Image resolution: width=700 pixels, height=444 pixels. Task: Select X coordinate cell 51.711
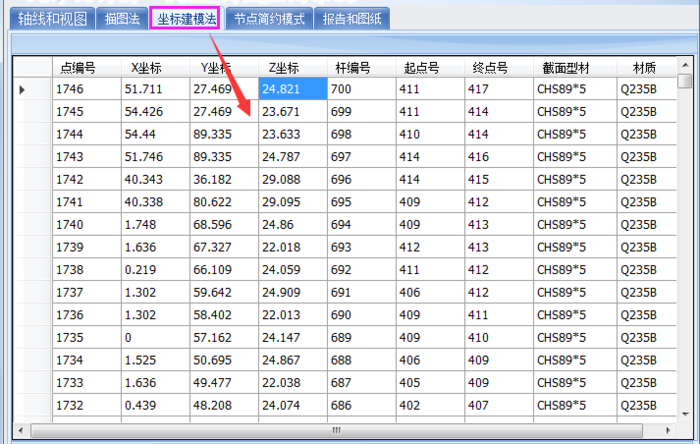pos(156,89)
